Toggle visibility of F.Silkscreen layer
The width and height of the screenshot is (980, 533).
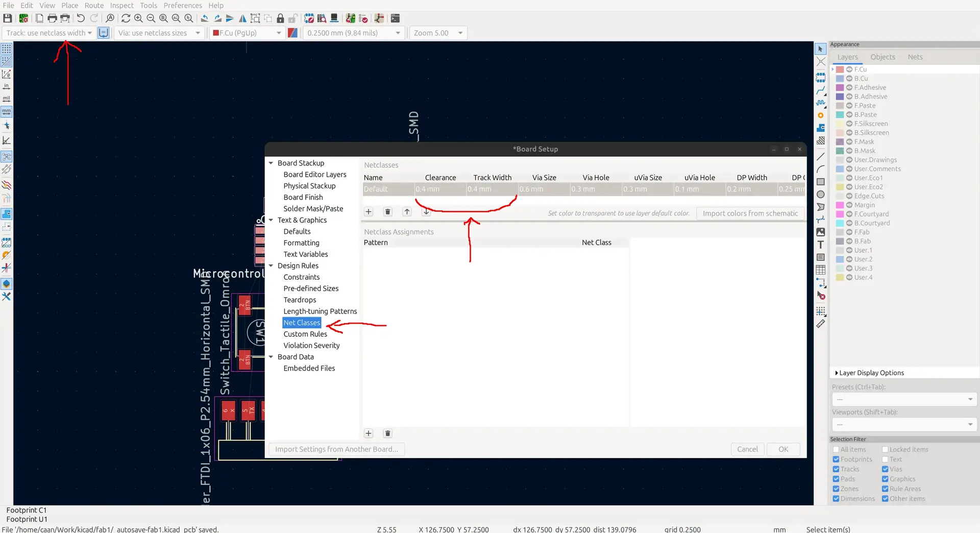[x=849, y=124]
